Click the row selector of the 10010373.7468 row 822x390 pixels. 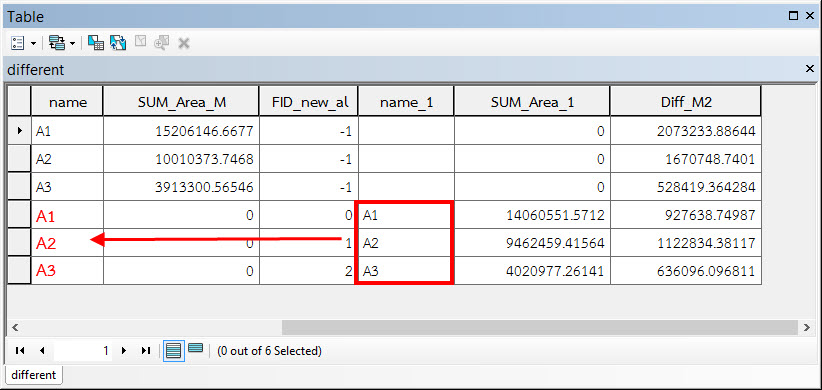(x=19, y=158)
